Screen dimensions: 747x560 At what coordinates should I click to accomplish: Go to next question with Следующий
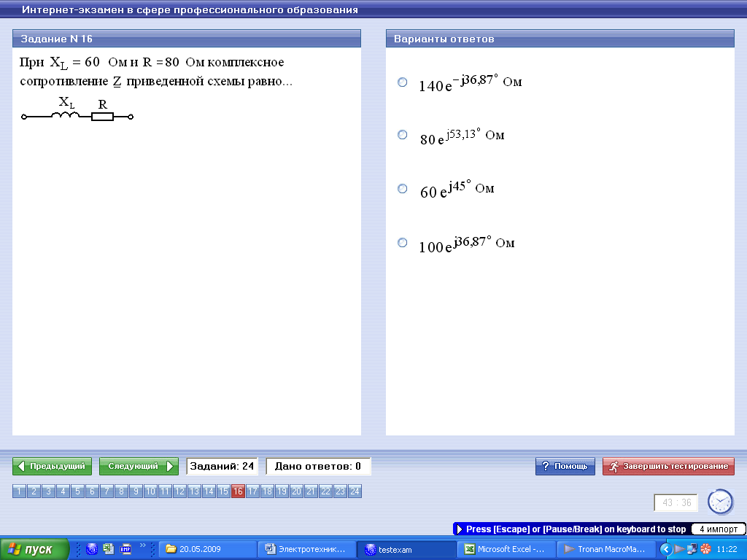pos(139,466)
